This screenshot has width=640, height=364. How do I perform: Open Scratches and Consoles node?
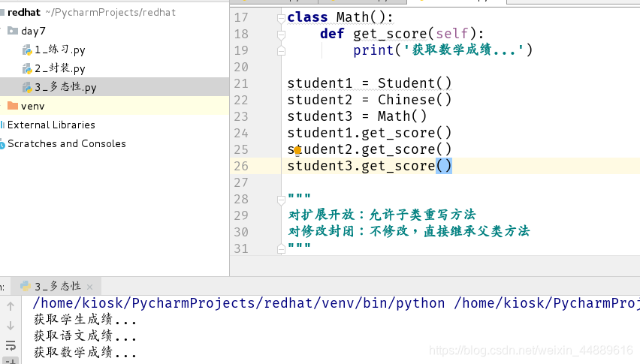coord(67,143)
